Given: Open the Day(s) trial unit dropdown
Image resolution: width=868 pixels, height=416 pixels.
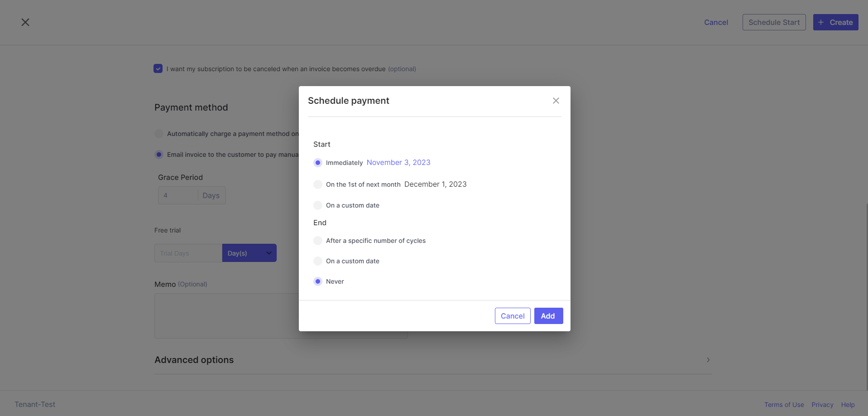Looking at the screenshot, I should pos(249,253).
